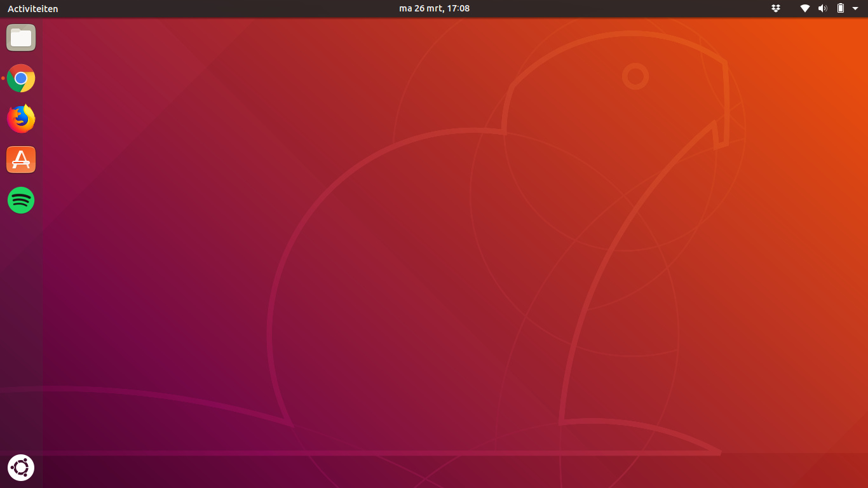
Task: Click top bar between clock and Dropbox
Action: tap(623, 8)
